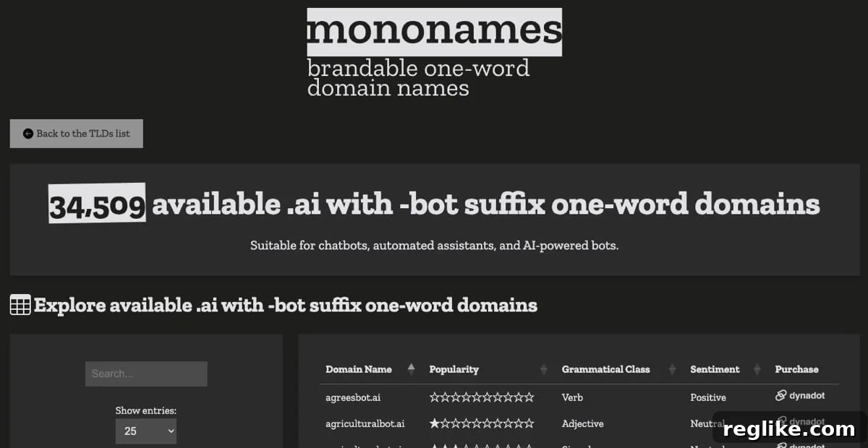Select agreesbot.ai domain cell
868x448 pixels.
point(353,397)
